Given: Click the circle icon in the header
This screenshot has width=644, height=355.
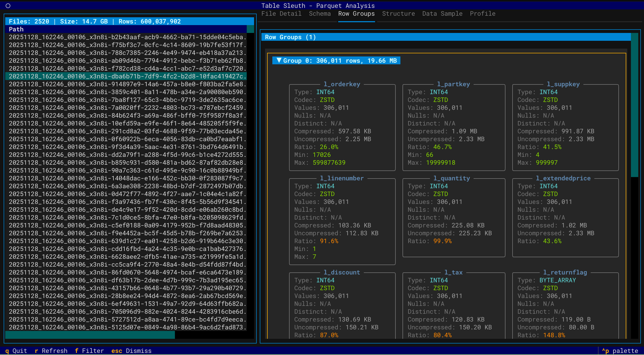Looking at the screenshot, I should pyautogui.click(x=8, y=6).
